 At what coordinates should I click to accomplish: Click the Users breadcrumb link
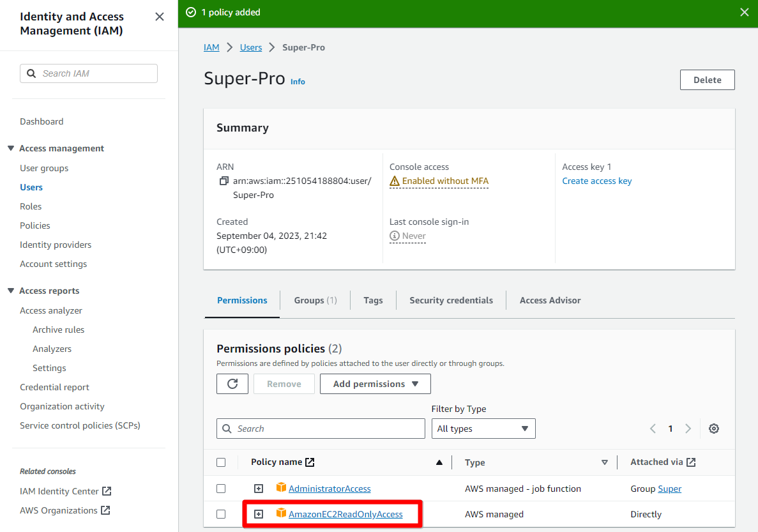tap(251, 47)
